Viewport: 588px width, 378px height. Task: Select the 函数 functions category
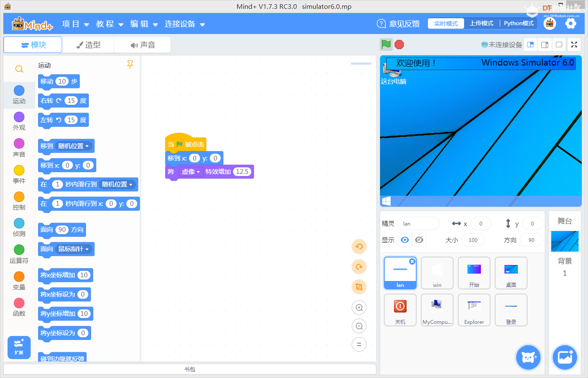(x=19, y=307)
